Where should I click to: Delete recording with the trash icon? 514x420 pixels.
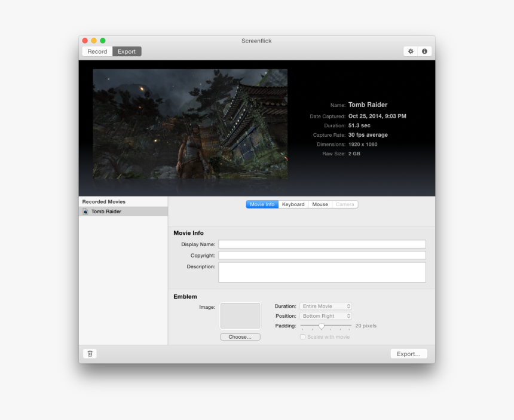coord(90,354)
